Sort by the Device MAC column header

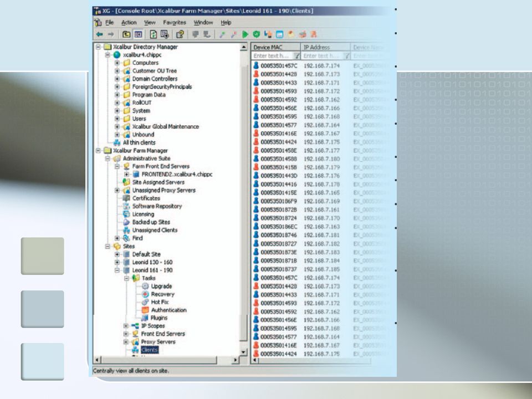[x=276, y=47]
